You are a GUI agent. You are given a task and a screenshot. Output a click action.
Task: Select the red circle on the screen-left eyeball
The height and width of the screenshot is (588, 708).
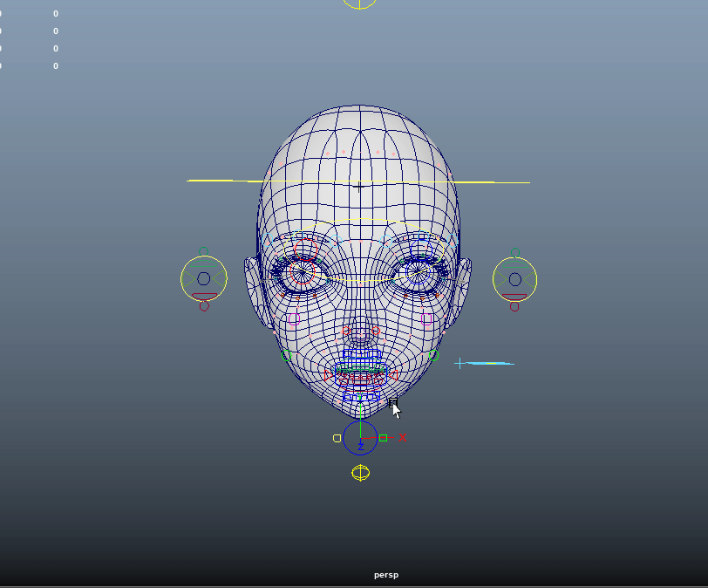point(302,272)
